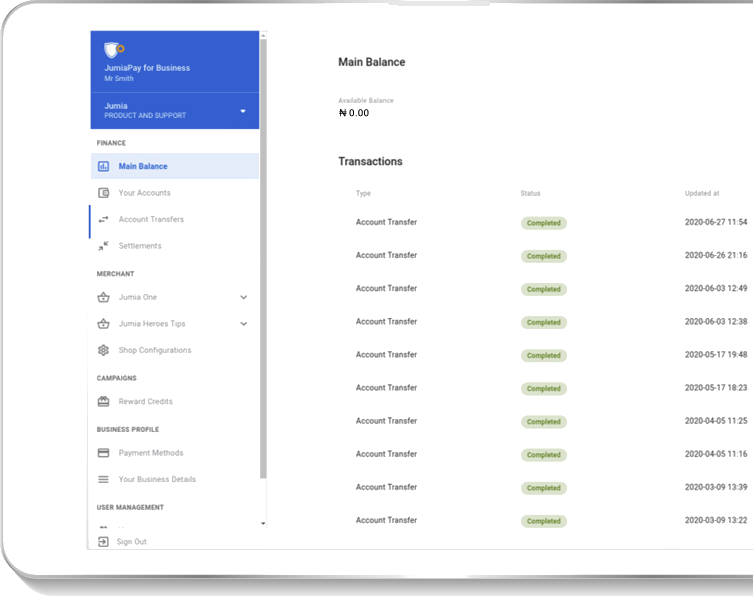Click Account Transfer row dated 2020-04-05 11:25
This screenshot has height=596, width=753.
click(x=546, y=421)
